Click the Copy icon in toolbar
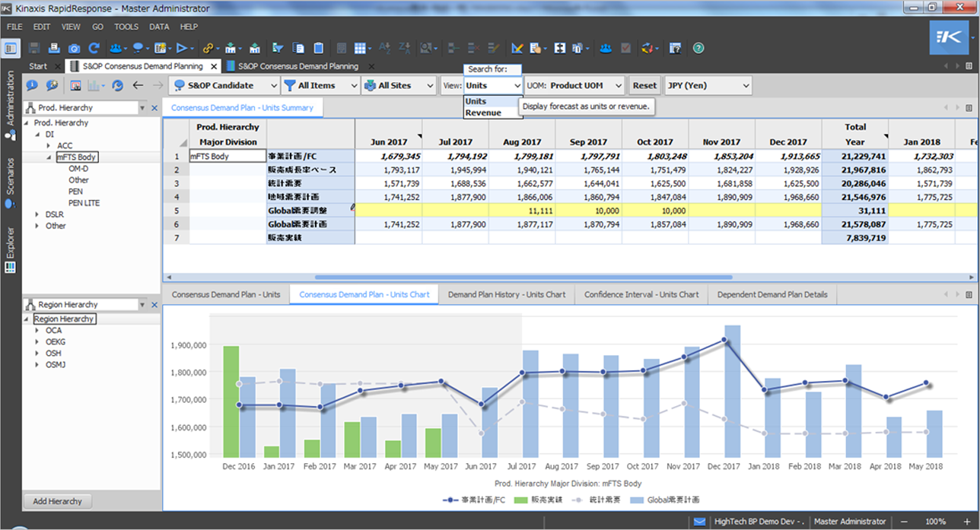The height and width of the screenshot is (530, 980). click(299, 48)
